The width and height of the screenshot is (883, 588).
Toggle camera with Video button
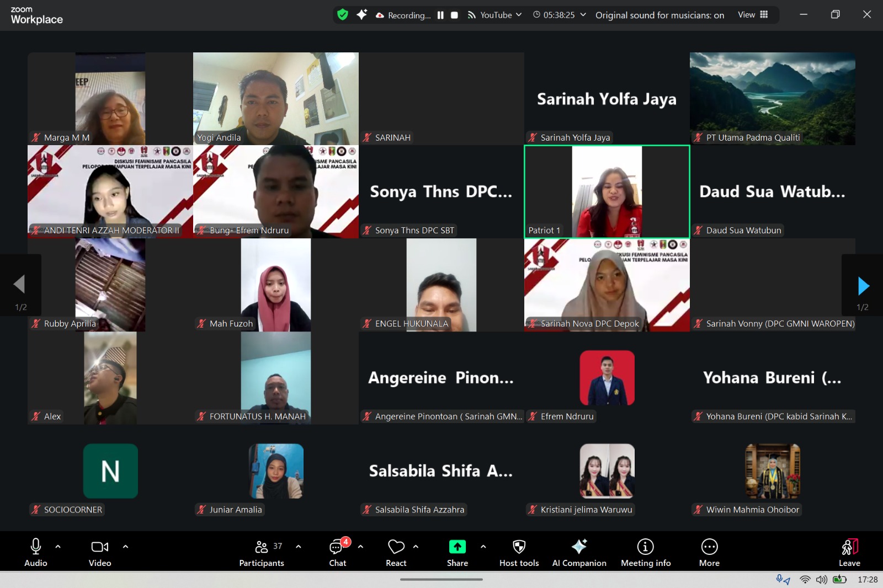pos(100,552)
